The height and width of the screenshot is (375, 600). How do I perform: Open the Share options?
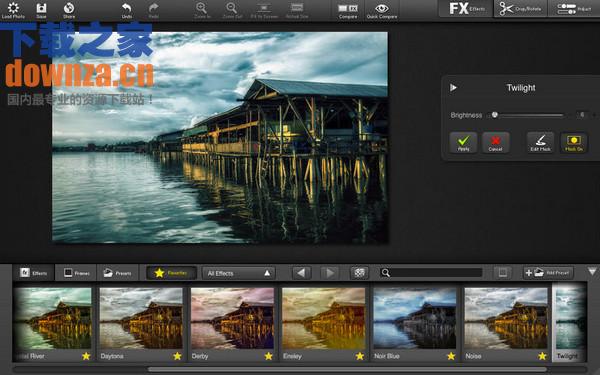(69, 10)
